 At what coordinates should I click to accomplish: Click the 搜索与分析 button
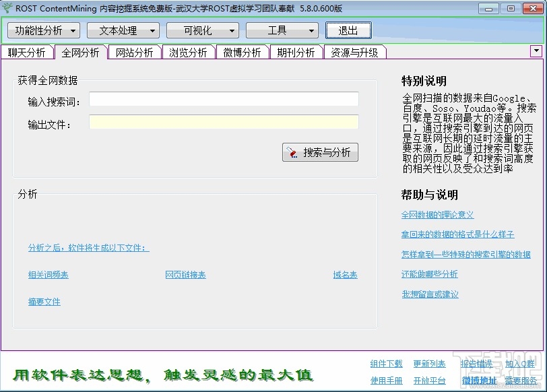click(x=320, y=152)
